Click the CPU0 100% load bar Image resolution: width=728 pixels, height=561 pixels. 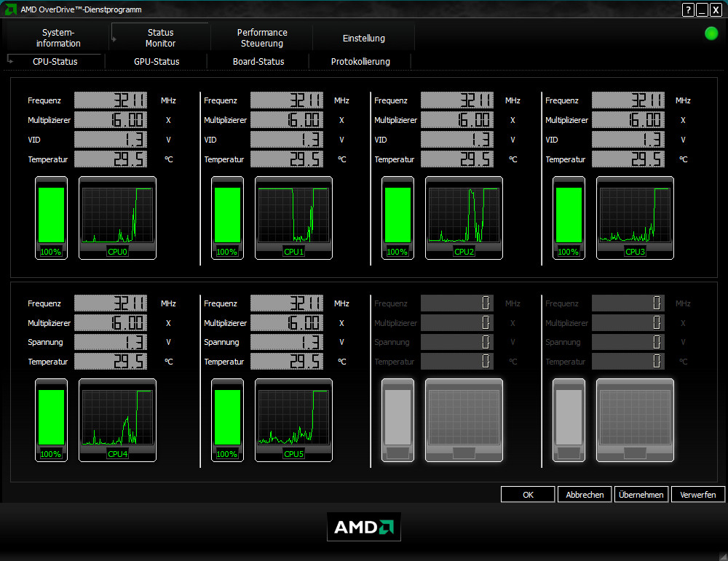(51, 218)
